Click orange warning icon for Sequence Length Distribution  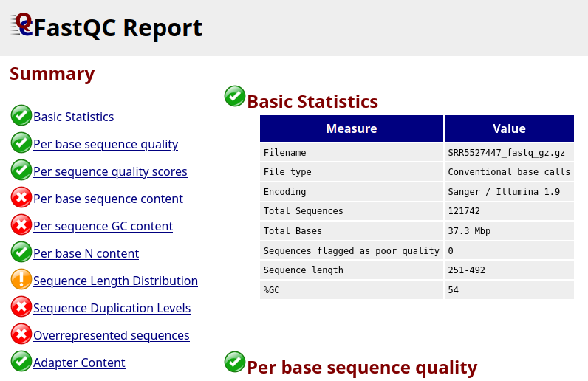click(x=21, y=280)
